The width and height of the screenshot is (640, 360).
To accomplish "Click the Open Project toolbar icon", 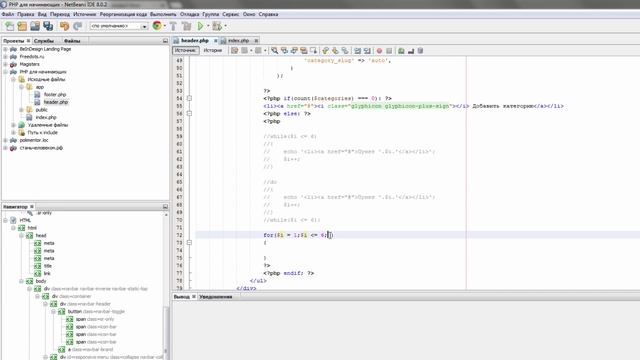I will (35, 26).
